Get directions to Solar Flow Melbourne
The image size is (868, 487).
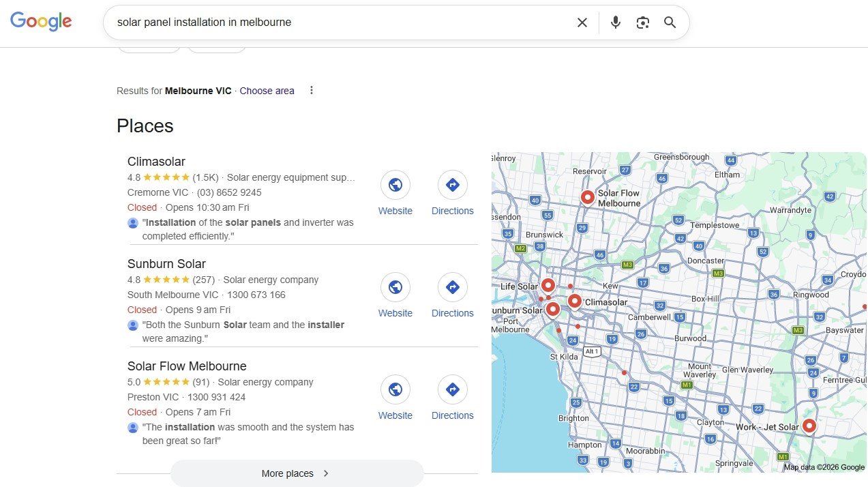tap(452, 389)
